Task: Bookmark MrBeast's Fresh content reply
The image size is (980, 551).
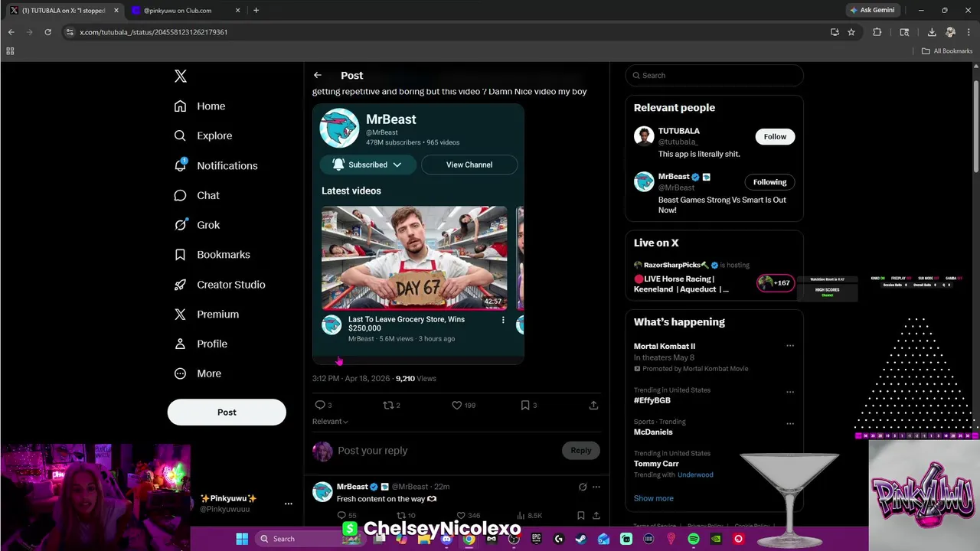Action: [x=580, y=516]
